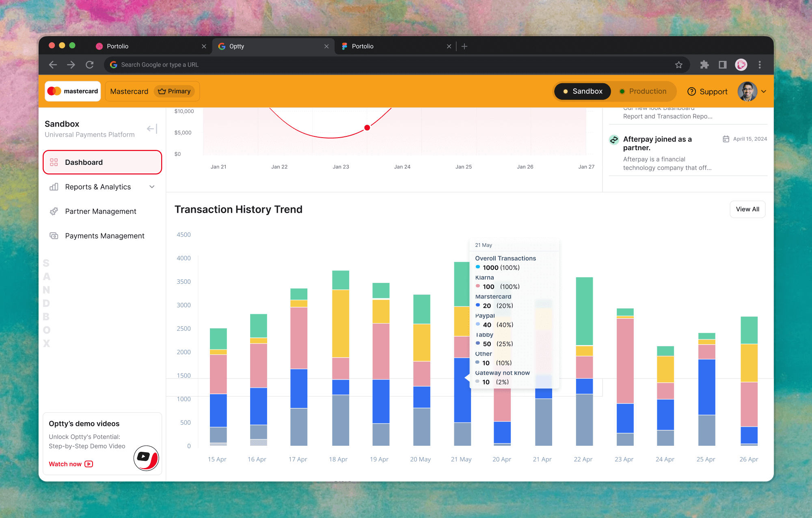Switch environment to Production

pos(643,91)
